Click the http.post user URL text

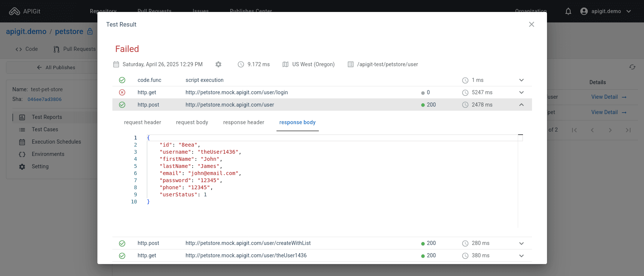[230, 105]
